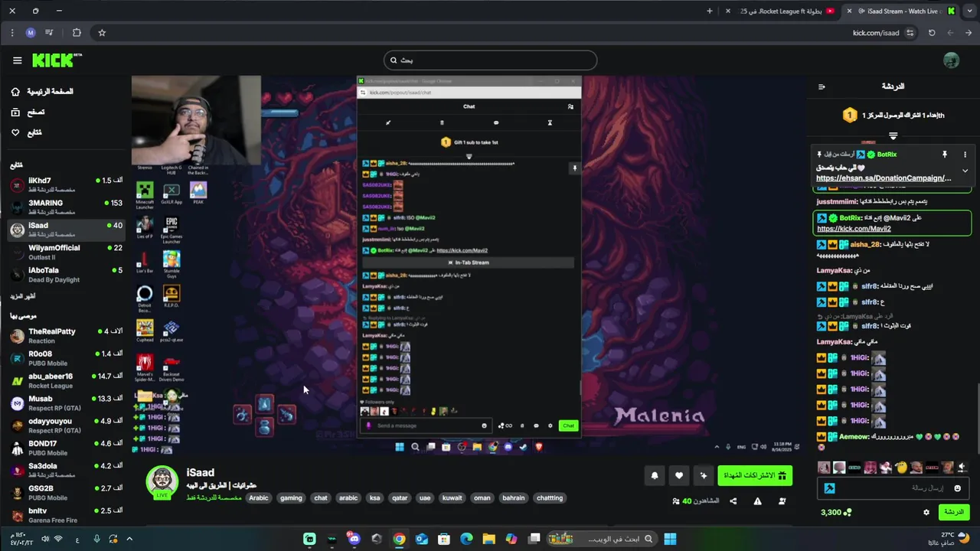Collapse the pinned BotRix message chevron
This screenshot has height=551, width=980.
tap(965, 171)
